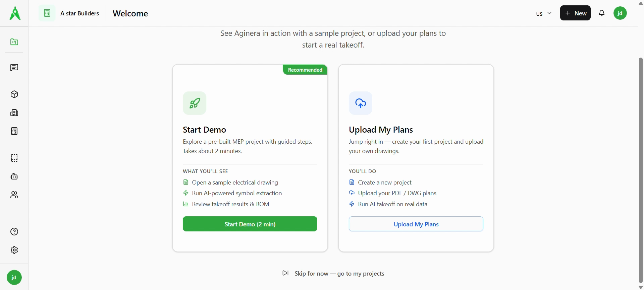Click the 3D box icon in the sidebar
The height and width of the screenshot is (290, 644).
[x=14, y=94]
